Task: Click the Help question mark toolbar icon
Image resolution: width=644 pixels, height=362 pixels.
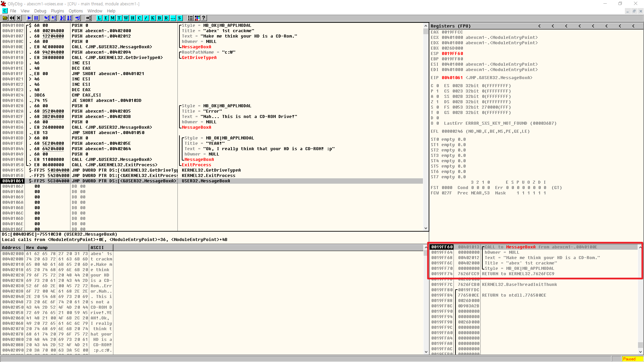Action: (204, 18)
